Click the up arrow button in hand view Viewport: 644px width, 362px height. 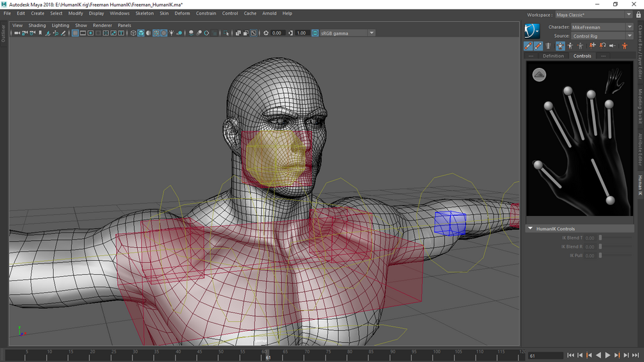(x=539, y=75)
